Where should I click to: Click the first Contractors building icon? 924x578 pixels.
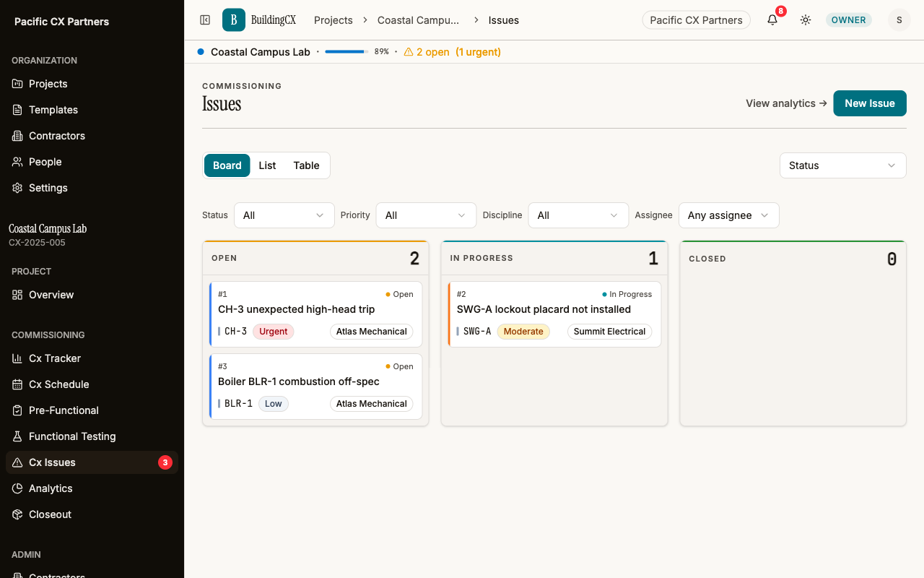click(x=17, y=136)
